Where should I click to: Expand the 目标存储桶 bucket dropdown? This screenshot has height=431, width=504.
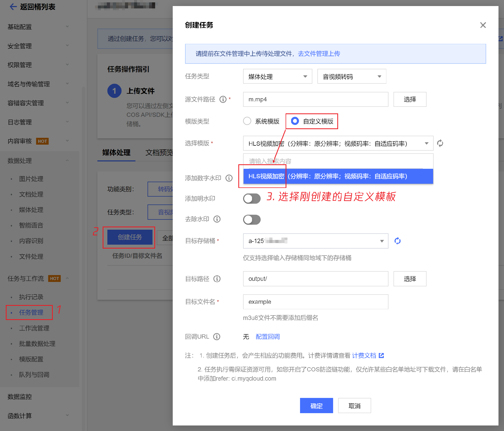[315, 241]
